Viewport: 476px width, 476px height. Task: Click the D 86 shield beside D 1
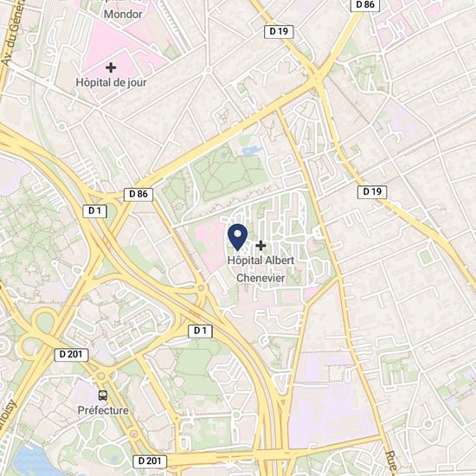click(x=138, y=194)
